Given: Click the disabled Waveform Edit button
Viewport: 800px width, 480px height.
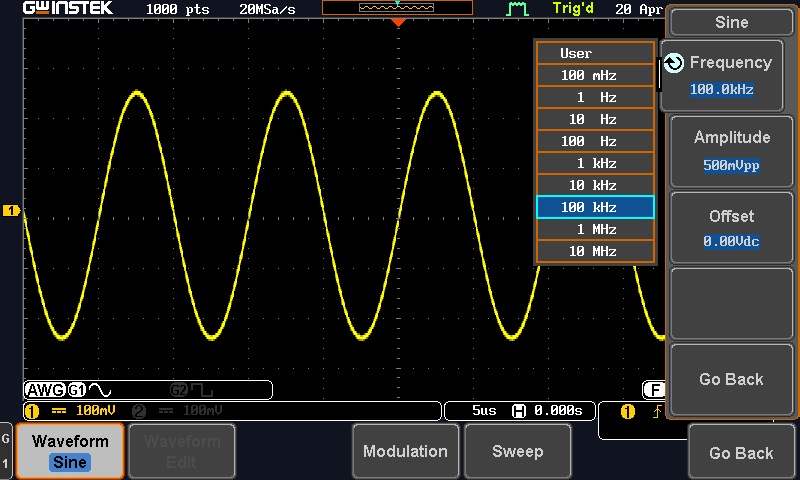Looking at the screenshot, I should [x=182, y=451].
